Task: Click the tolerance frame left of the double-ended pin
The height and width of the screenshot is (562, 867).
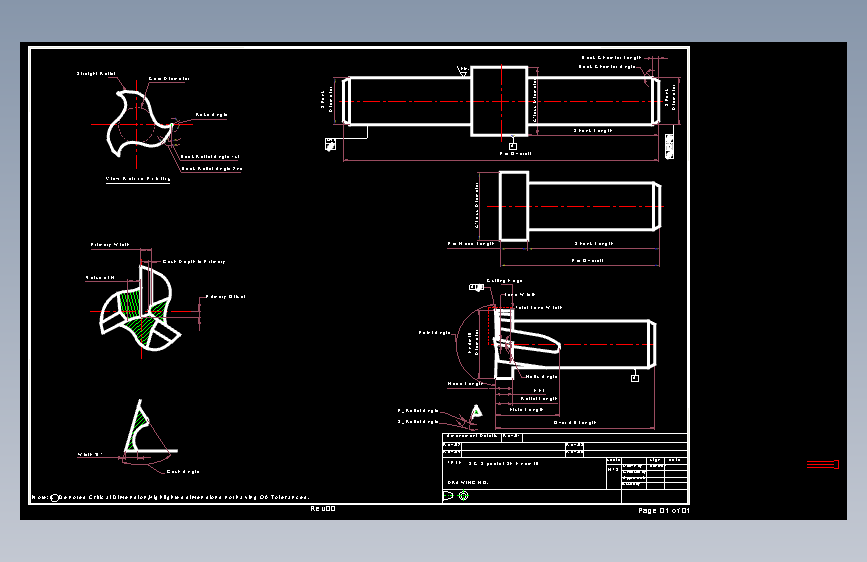Action: [x=330, y=144]
